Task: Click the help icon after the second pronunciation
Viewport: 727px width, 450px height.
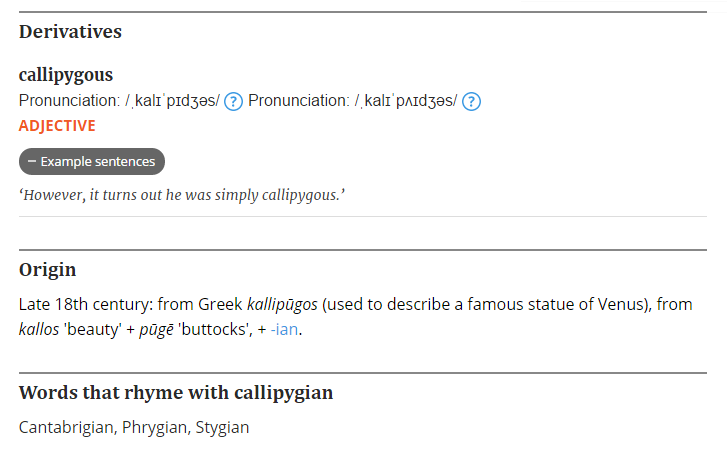Action: click(472, 101)
